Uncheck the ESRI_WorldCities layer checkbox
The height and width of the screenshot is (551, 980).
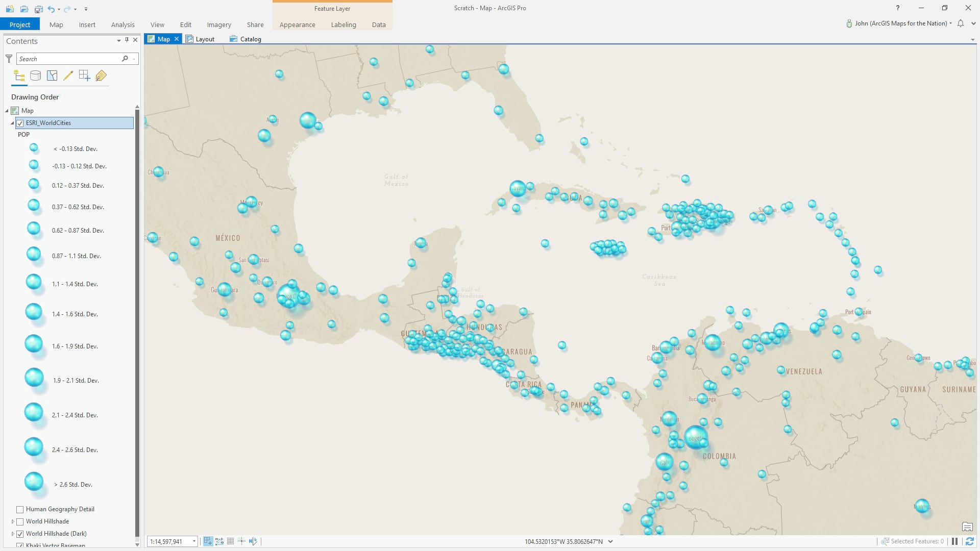20,123
